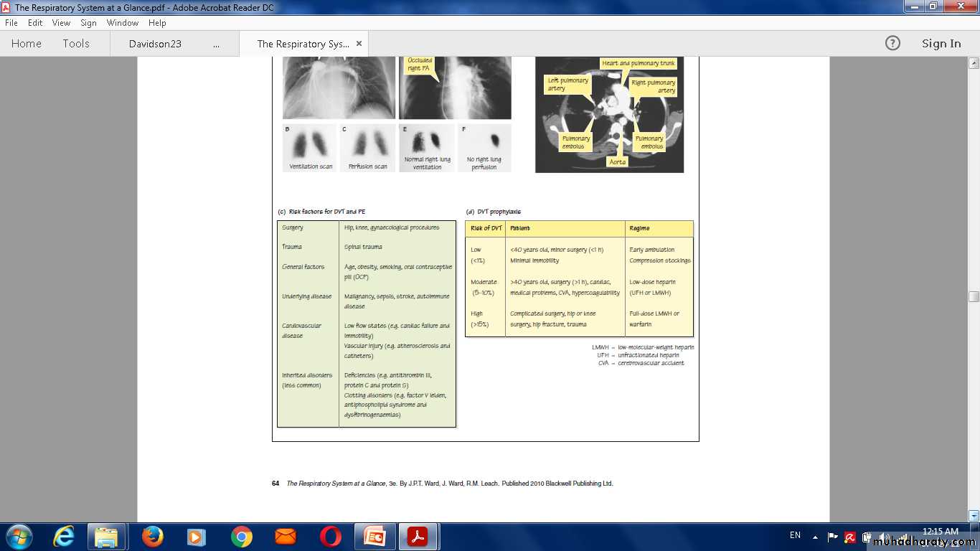The width and height of the screenshot is (980, 551).
Task: Click the scroll up arrow of the scrollbar
Action: tap(974, 63)
